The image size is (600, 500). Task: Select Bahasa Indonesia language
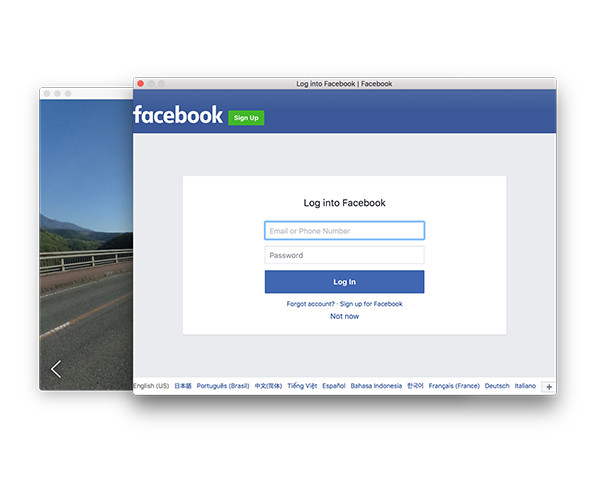tap(376, 386)
